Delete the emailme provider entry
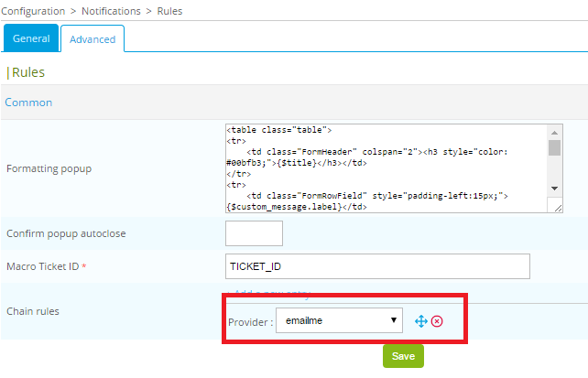 [x=437, y=321]
